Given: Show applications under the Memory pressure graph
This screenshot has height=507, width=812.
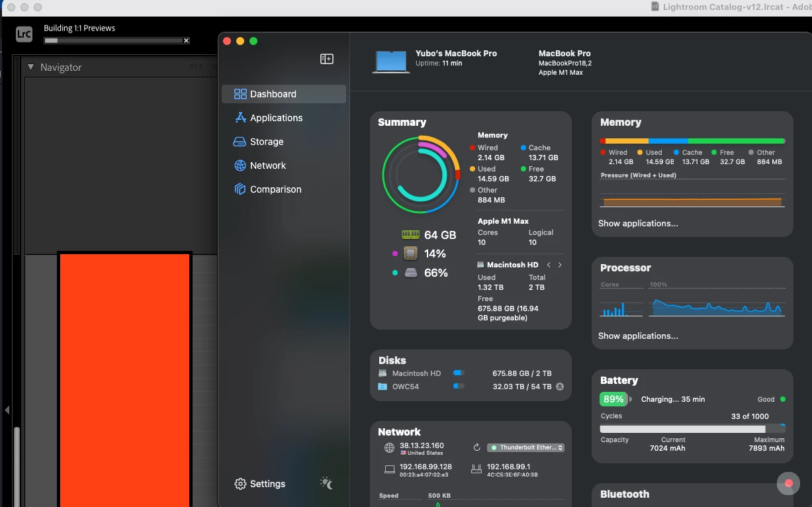Looking at the screenshot, I should click(638, 224).
